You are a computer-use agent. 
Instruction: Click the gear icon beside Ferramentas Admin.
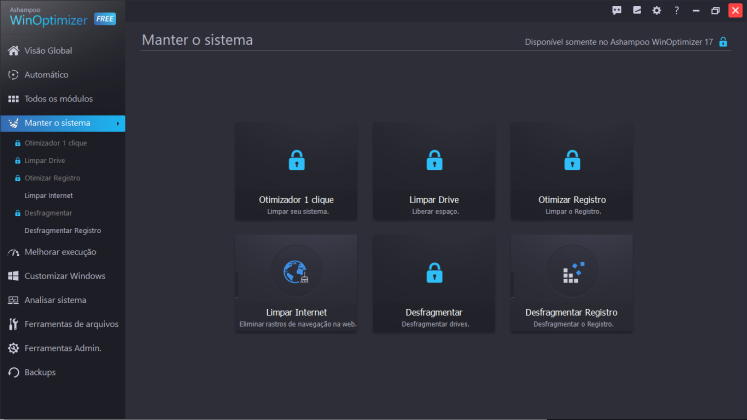pyautogui.click(x=13, y=348)
